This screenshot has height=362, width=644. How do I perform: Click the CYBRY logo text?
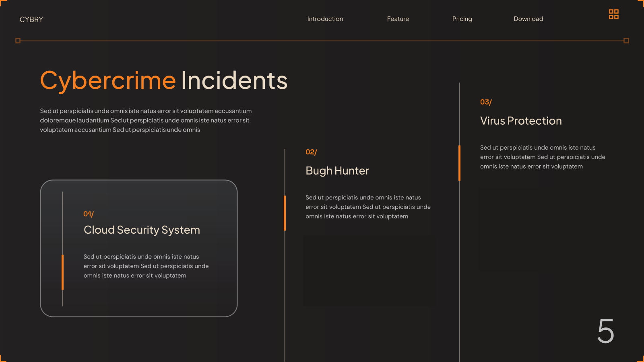31,19
